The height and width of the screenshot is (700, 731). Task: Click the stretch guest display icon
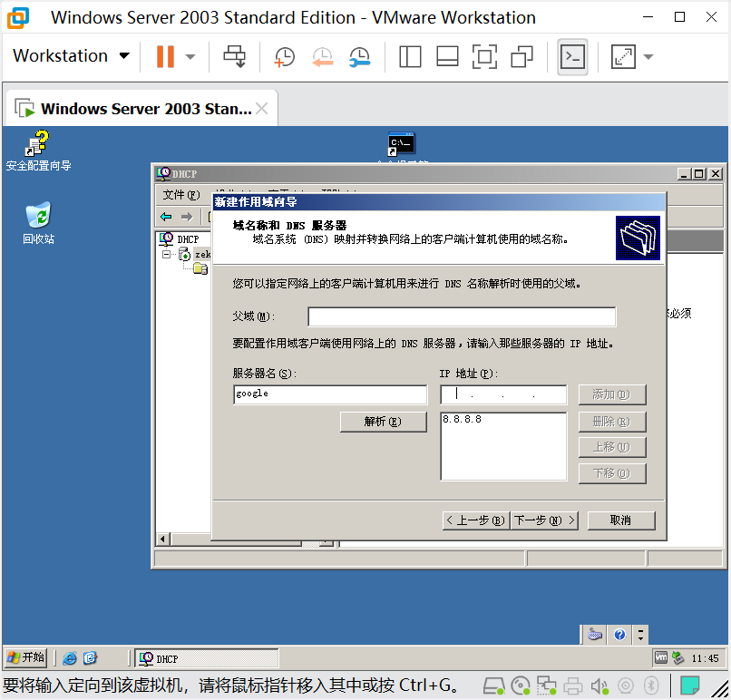click(x=623, y=57)
